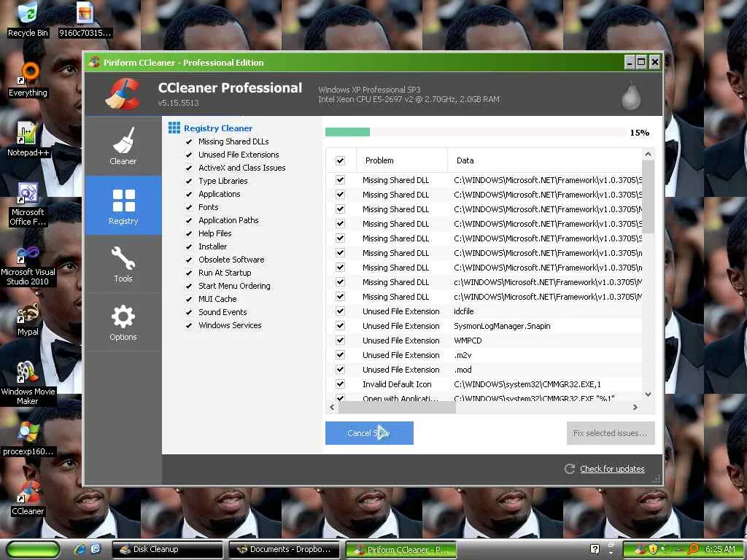Click Fix selected issues button
The width and height of the screenshot is (747, 560).
tap(611, 433)
